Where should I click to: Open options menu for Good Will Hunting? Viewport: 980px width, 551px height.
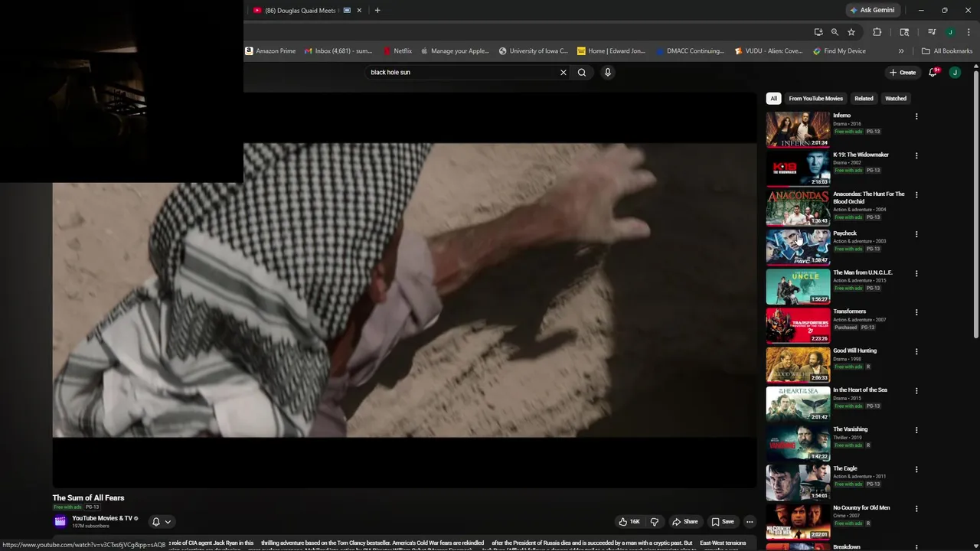click(916, 351)
